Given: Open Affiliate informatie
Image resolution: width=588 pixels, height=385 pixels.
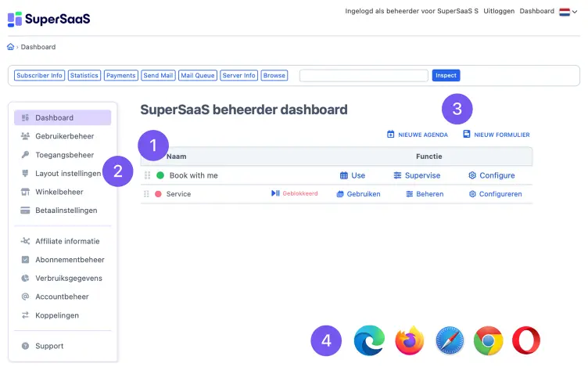Looking at the screenshot, I should pyautogui.click(x=63, y=241).
